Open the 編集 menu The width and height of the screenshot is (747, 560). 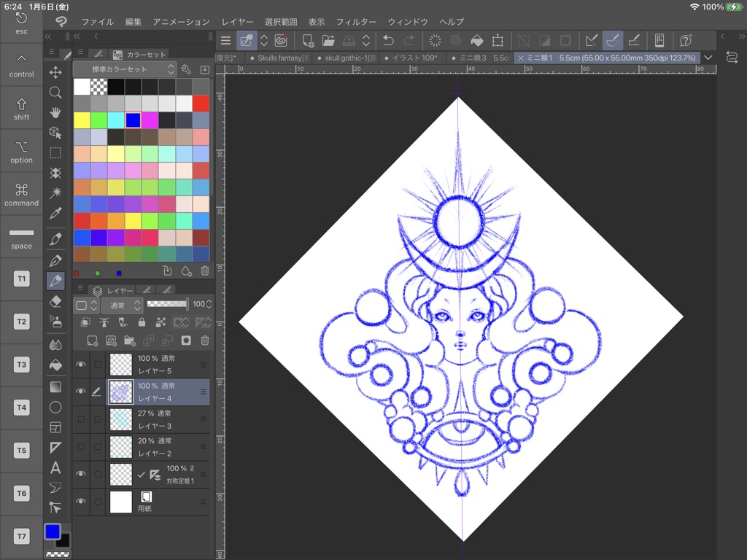[133, 22]
